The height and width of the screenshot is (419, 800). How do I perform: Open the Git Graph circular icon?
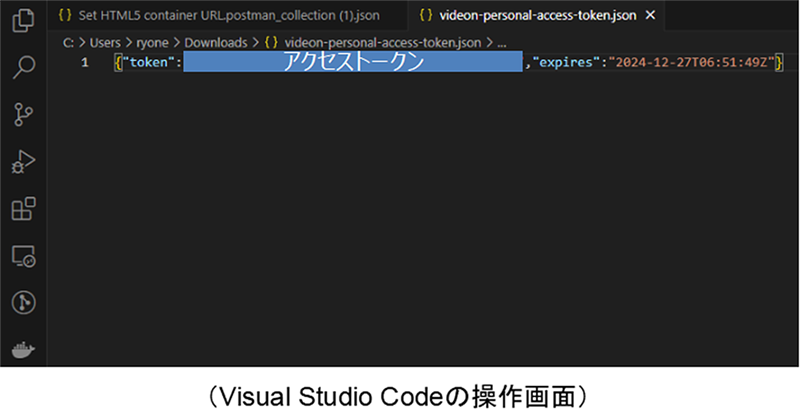point(23,303)
